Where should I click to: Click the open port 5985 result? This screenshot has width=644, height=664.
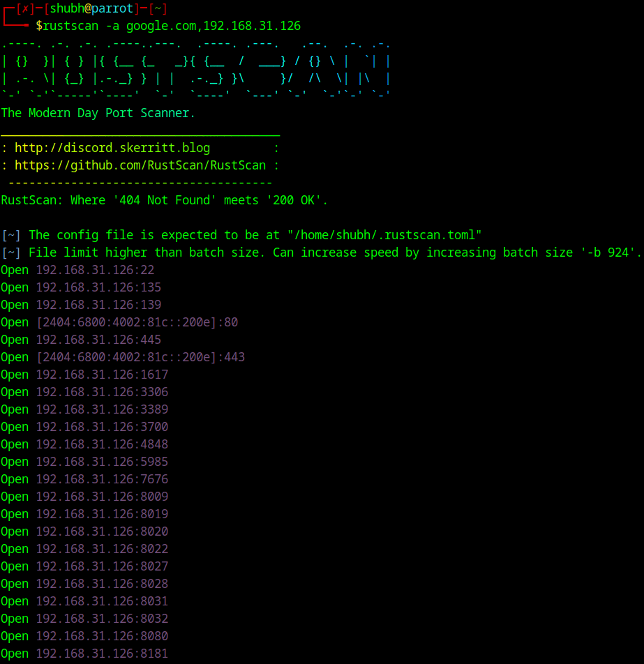[x=84, y=462]
